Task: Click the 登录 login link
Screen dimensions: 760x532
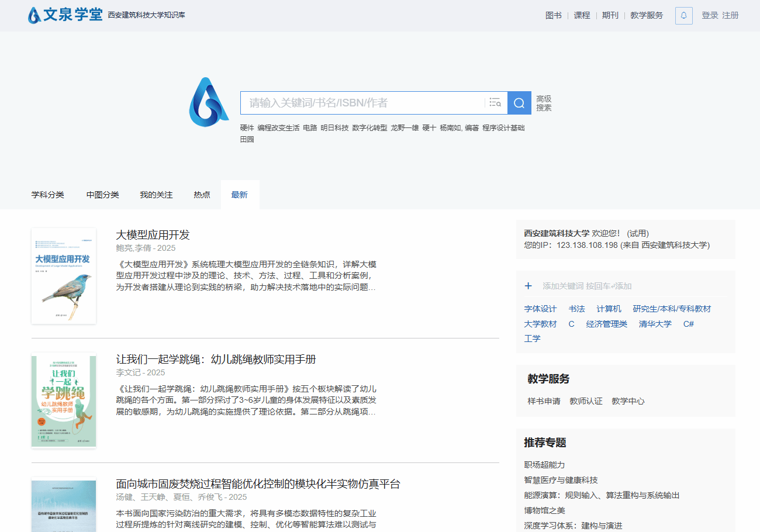Action: pos(710,16)
